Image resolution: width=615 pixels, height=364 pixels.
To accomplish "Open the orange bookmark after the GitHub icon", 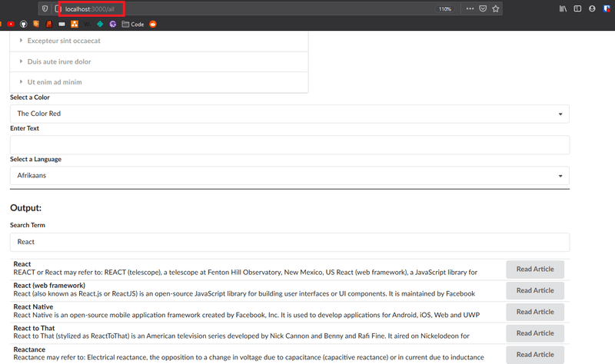I will [x=36, y=25].
